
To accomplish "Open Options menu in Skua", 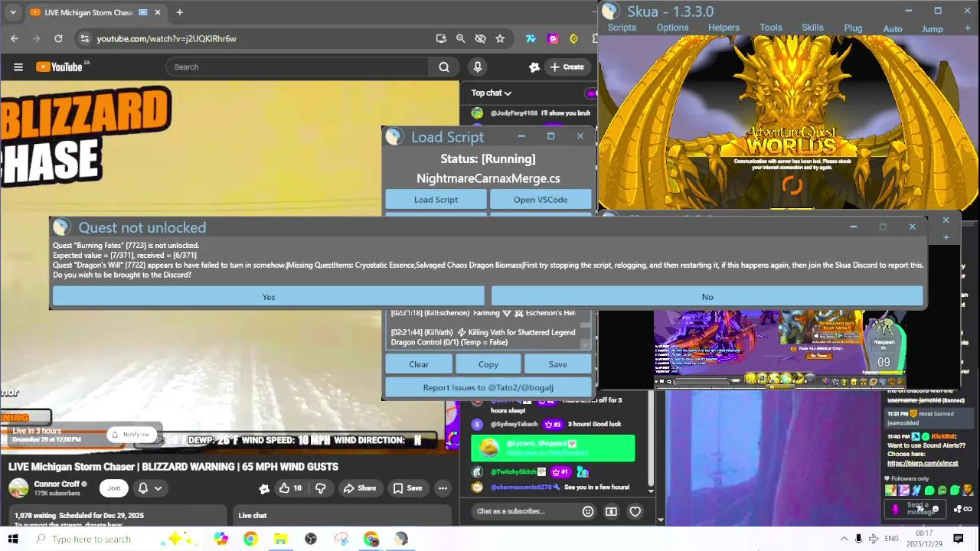I will pyautogui.click(x=672, y=28).
